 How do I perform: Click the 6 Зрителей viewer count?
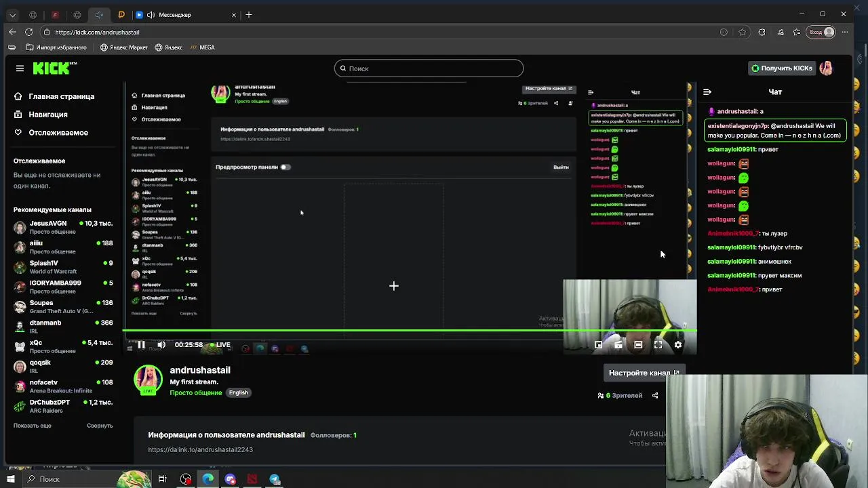(620, 395)
